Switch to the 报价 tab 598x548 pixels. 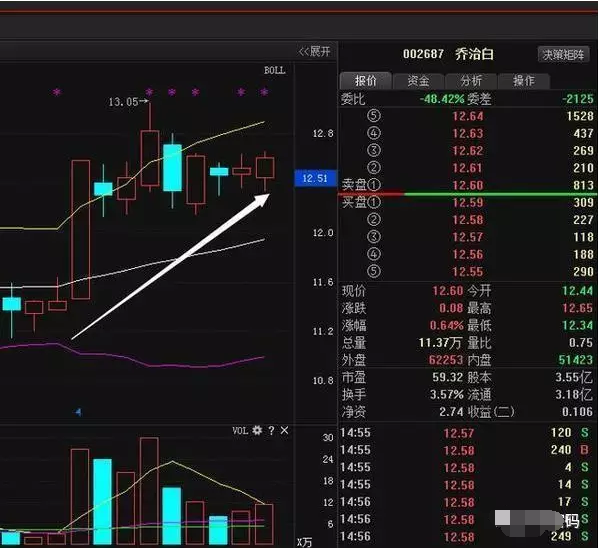click(x=365, y=81)
